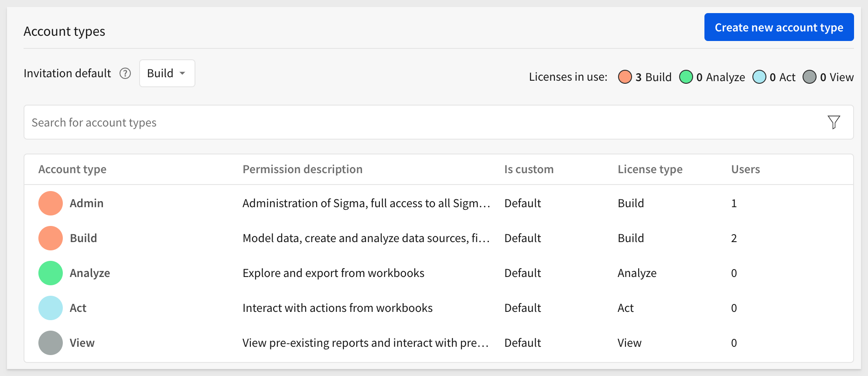Click the Users count 0 for Analyze
The width and height of the screenshot is (868, 376).
point(734,273)
